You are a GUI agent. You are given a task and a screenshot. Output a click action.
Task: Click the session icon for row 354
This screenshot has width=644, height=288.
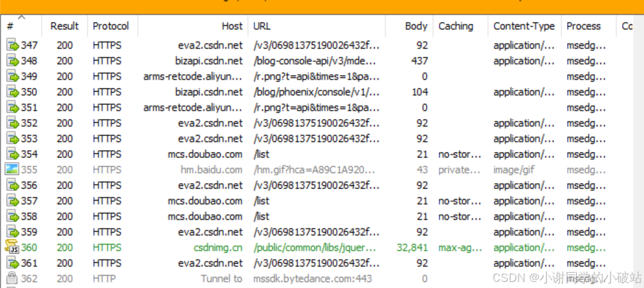(13, 154)
